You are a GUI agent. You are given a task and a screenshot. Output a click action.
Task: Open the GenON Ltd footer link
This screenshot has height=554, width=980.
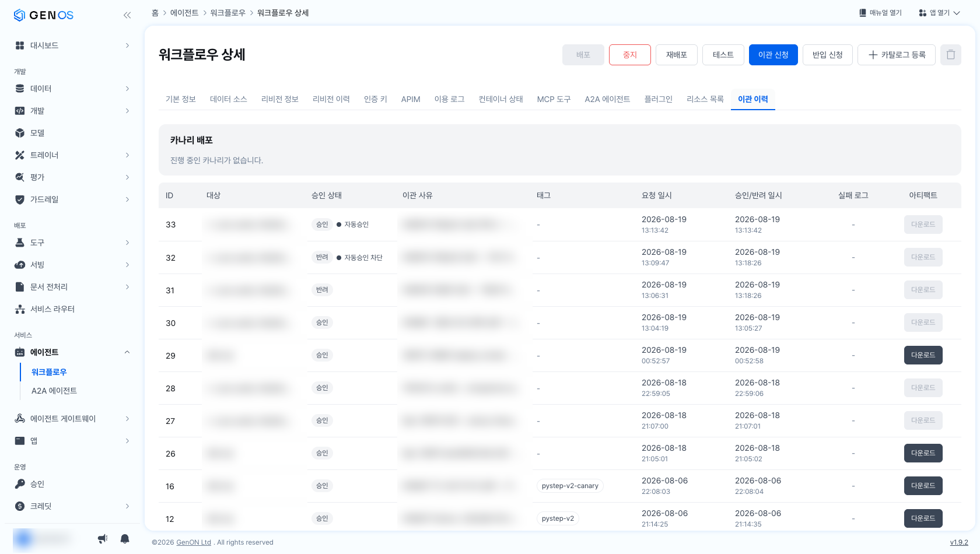[x=194, y=542]
